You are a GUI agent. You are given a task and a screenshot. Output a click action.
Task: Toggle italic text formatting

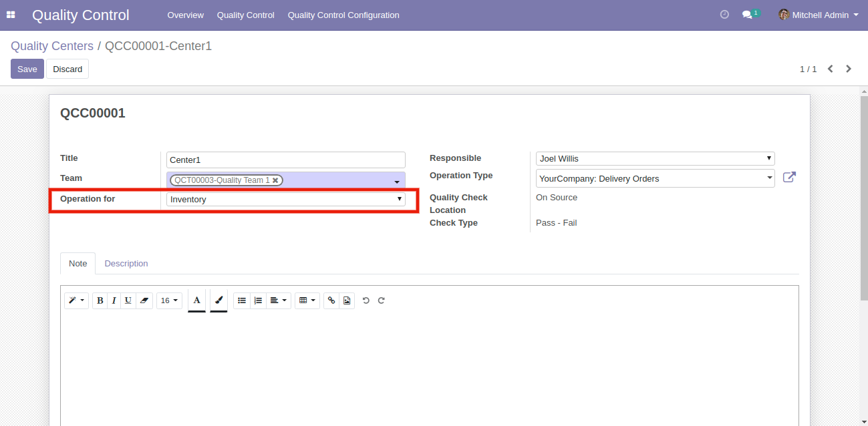pyautogui.click(x=114, y=300)
